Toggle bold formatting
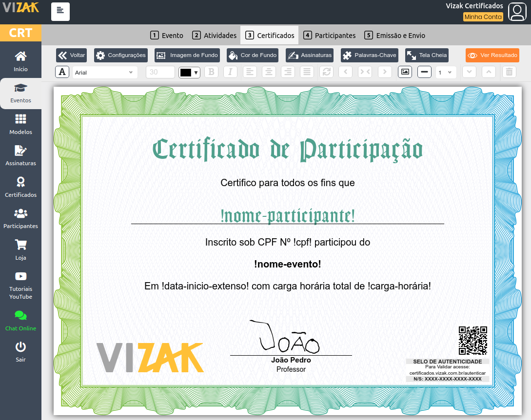Screen dimensions: 531x420 tap(211, 72)
